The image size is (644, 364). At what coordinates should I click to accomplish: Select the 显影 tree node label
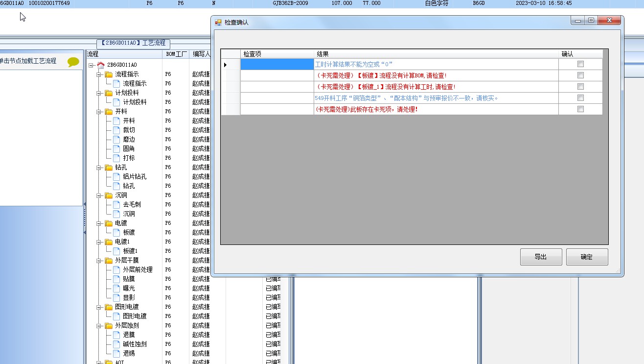tap(129, 297)
